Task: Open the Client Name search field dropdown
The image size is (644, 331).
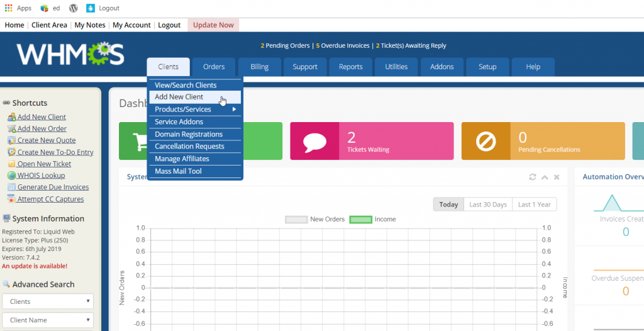Action: click(48, 320)
